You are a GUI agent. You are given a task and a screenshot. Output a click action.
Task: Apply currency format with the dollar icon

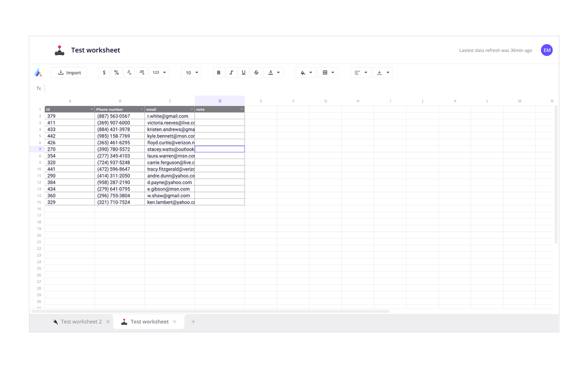pos(104,72)
